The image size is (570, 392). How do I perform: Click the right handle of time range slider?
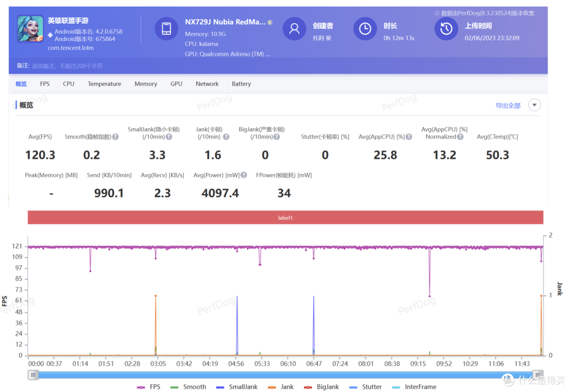(x=538, y=375)
